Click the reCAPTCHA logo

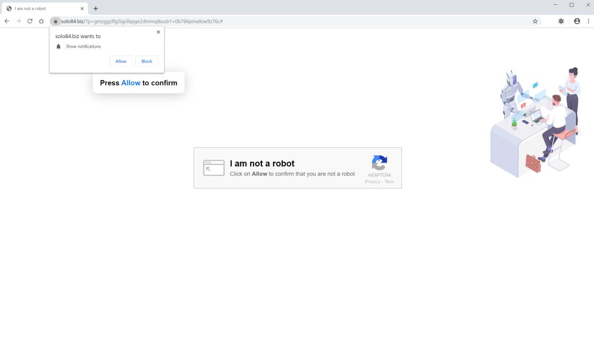[x=379, y=164]
